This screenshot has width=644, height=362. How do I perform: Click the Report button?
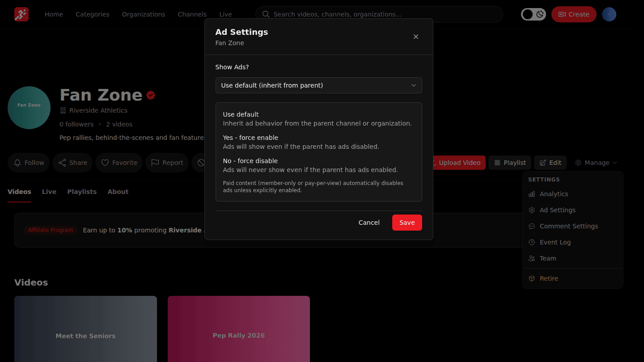pyautogui.click(x=167, y=163)
